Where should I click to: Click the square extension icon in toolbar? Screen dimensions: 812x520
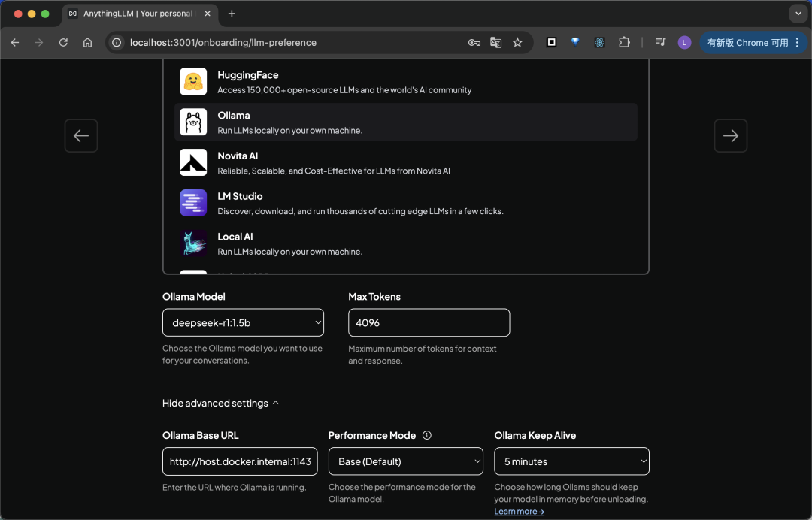click(552, 42)
